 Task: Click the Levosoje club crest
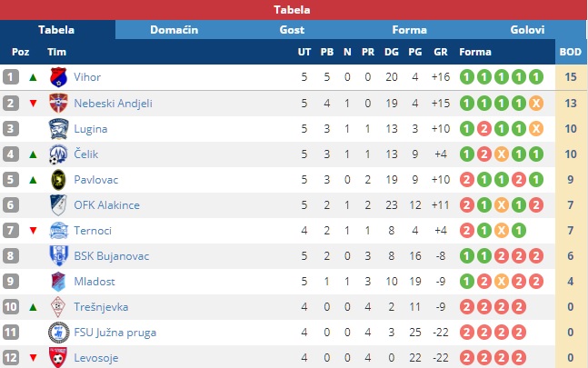(x=58, y=357)
